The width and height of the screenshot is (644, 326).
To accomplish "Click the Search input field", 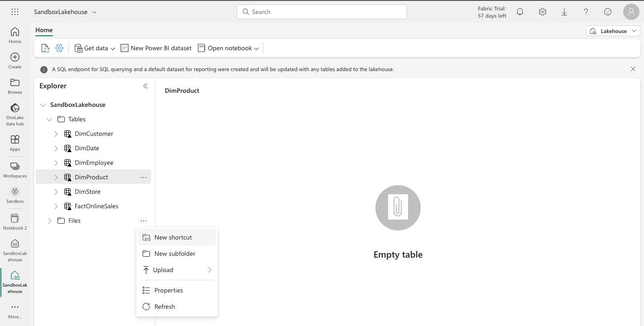I will (322, 12).
